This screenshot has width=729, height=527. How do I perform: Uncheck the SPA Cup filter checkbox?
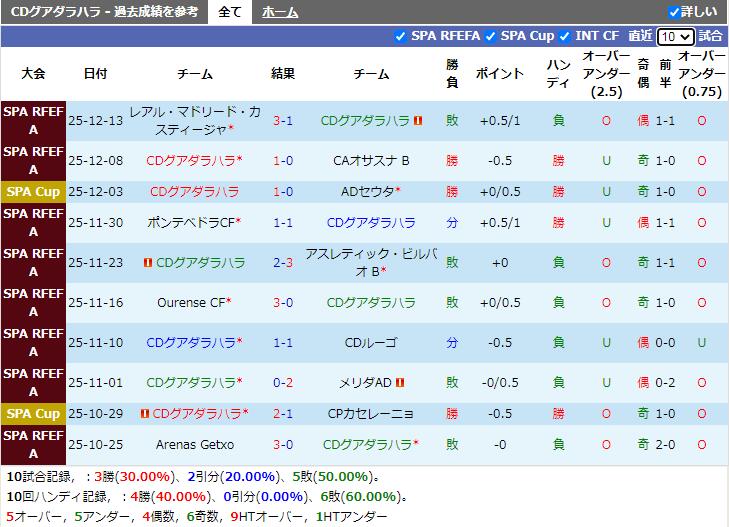(490, 36)
